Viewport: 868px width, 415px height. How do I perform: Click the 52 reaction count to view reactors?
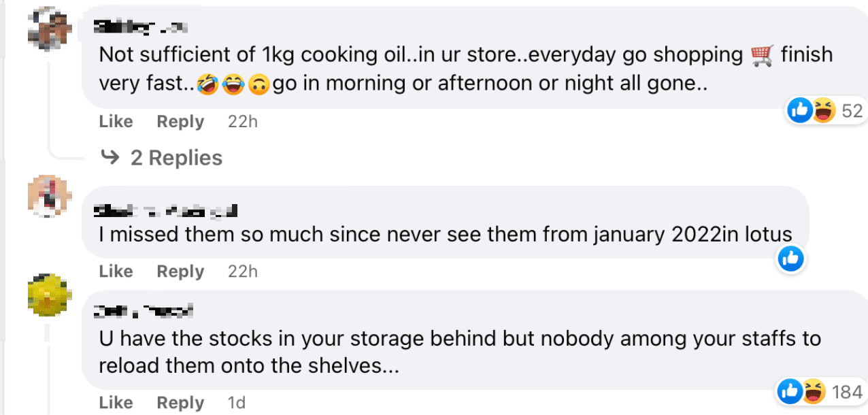click(849, 110)
